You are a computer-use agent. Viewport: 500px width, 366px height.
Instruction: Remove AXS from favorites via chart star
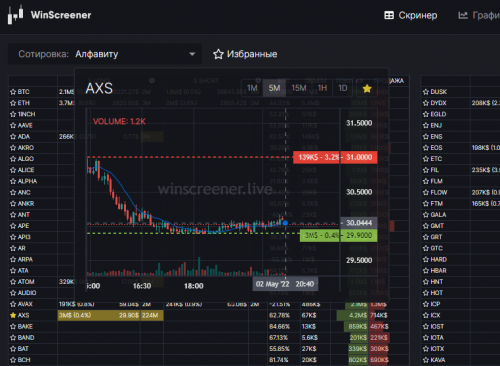(367, 88)
